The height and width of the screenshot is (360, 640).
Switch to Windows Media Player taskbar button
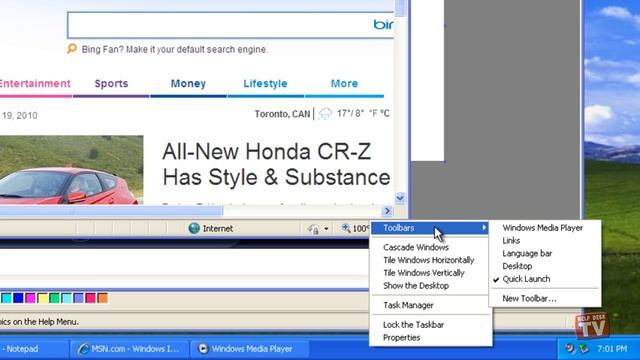[249, 349]
